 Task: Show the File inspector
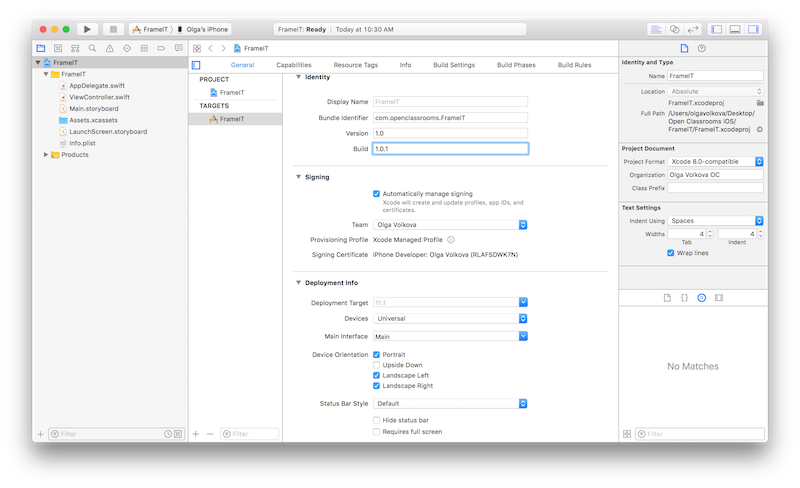pyautogui.click(x=684, y=48)
